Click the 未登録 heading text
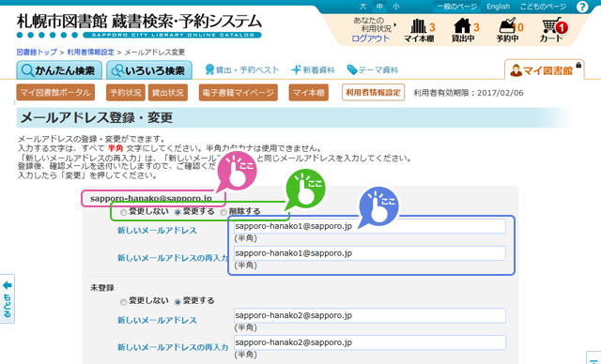The image size is (601, 364). pyautogui.click(x=102, y=288)
